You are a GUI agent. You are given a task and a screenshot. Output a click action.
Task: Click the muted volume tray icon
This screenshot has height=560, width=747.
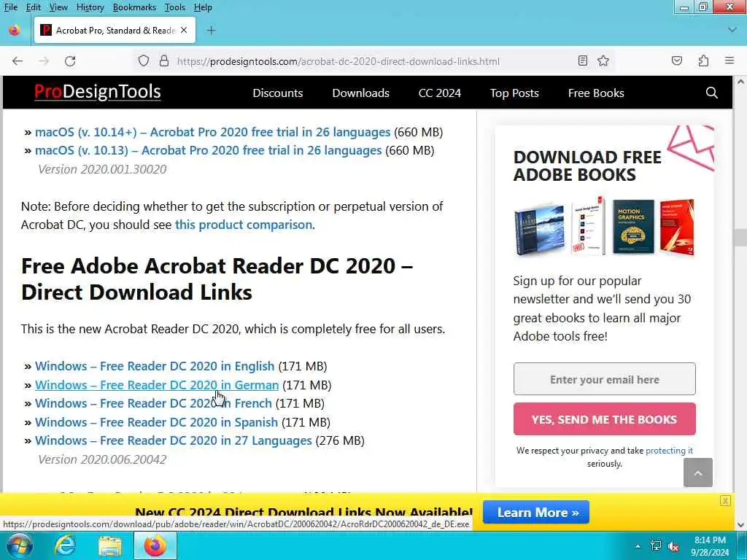tap(673, 546)
